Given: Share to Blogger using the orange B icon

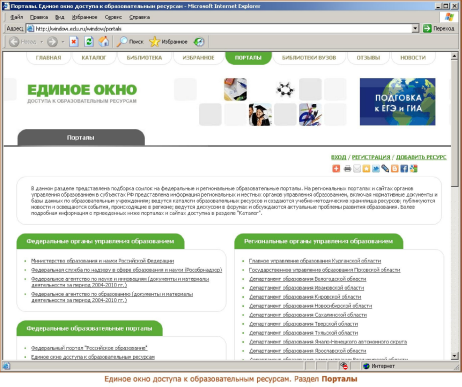Looking at the screenshot, I should pyautogui.click(x=395, y=169).
